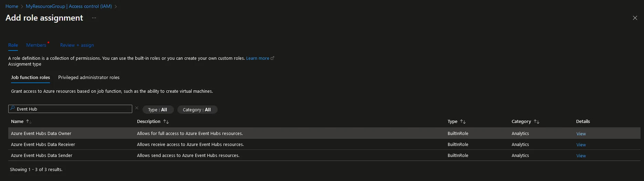Click Analytics category in Data Sender row
Viewport: 644px width, 181px height.
(x=520, y=155)
